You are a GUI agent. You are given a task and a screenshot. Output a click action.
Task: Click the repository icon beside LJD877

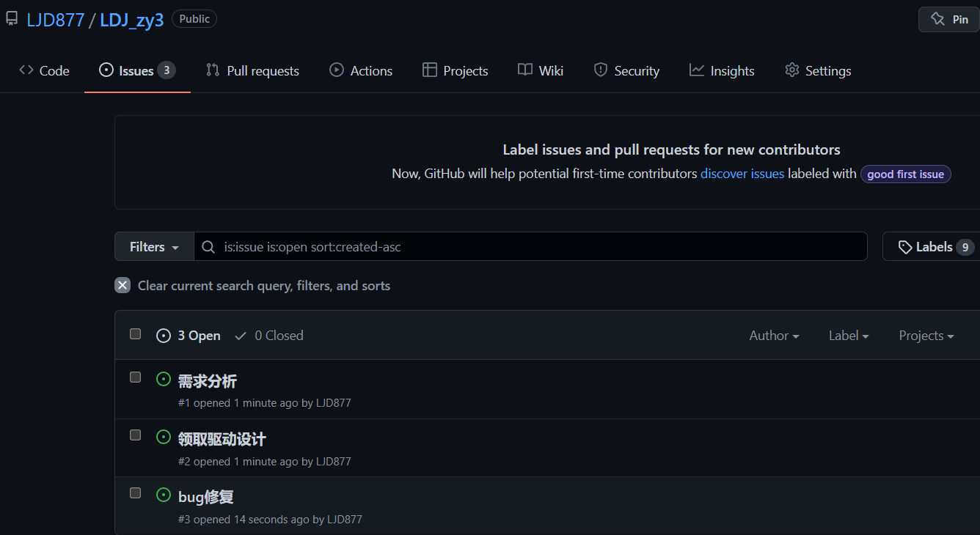[x=12, y=19]
